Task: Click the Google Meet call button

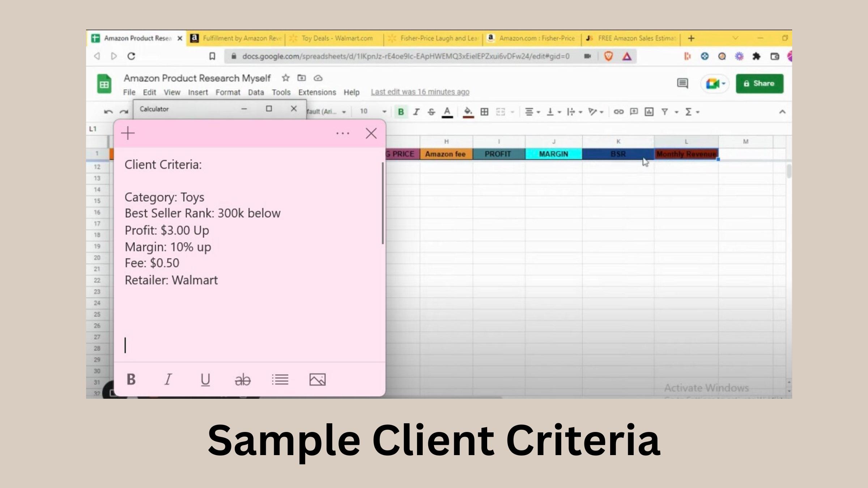Action: tap(715, 84)
